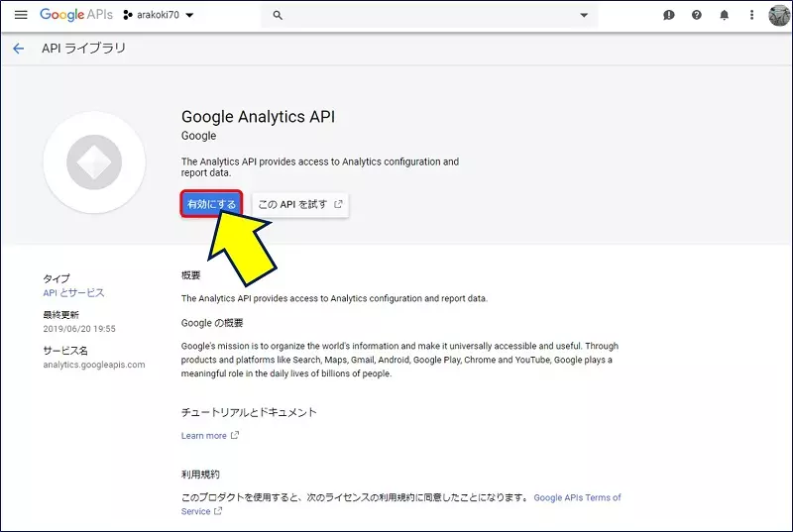Click the タイプ label
This screenshot has height=532, width=793.
(57, 278)
